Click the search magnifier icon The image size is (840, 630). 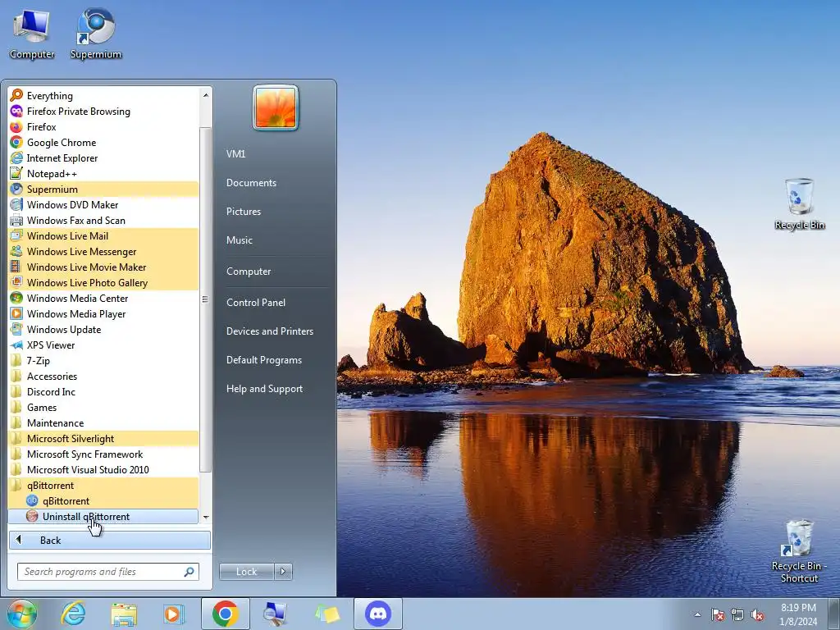click(189, 572)
